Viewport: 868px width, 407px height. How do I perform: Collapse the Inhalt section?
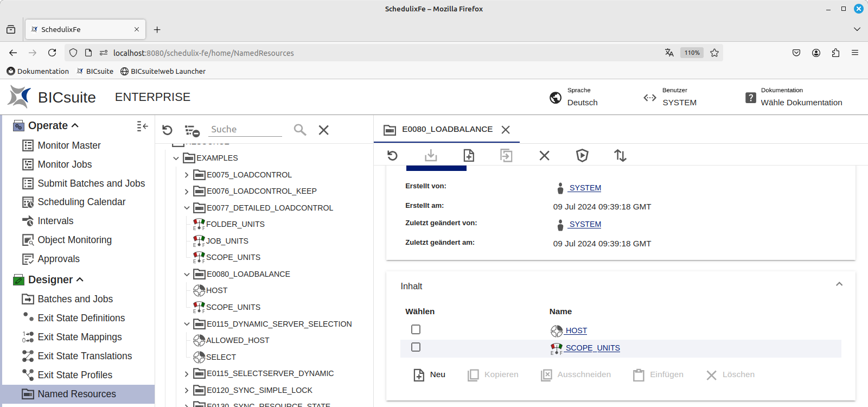tap(839, 284)
